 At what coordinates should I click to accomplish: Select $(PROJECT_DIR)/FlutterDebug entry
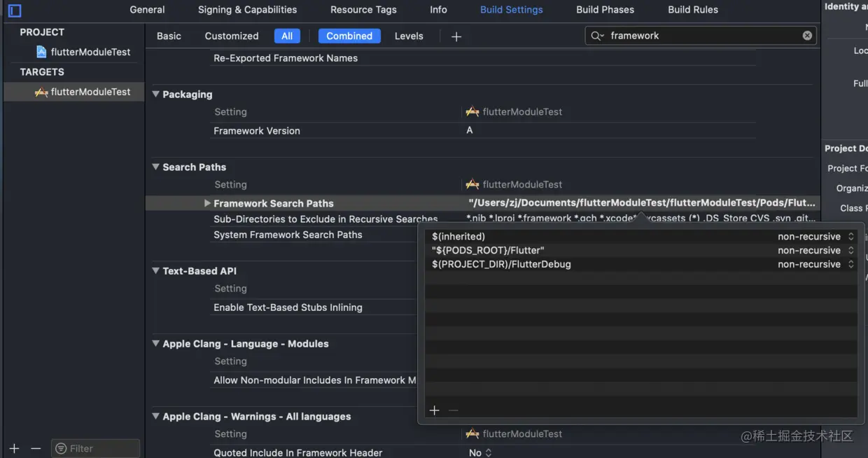501,265
